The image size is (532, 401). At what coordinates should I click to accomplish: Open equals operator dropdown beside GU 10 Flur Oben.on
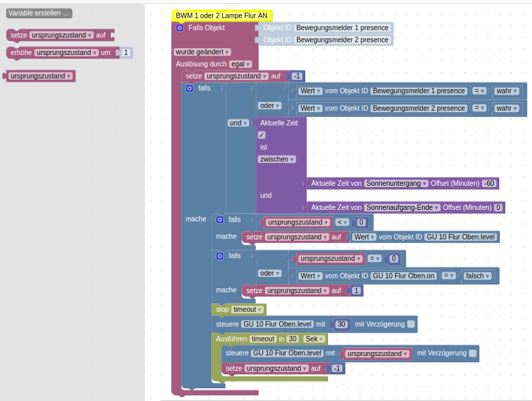coord(449,276)
